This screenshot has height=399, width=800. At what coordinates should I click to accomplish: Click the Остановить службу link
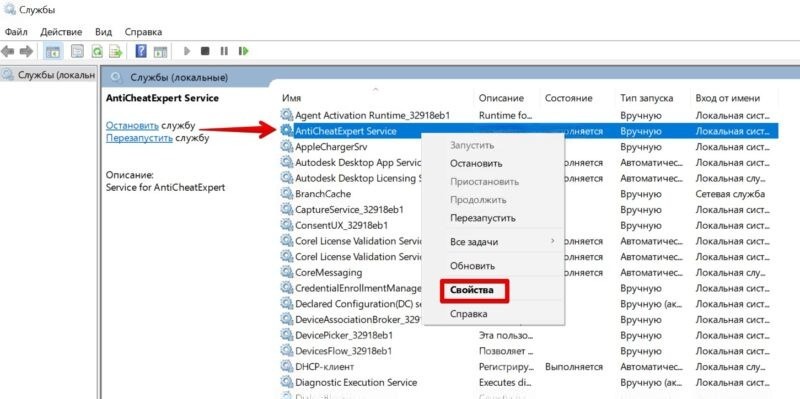click(x=132, y=126)
